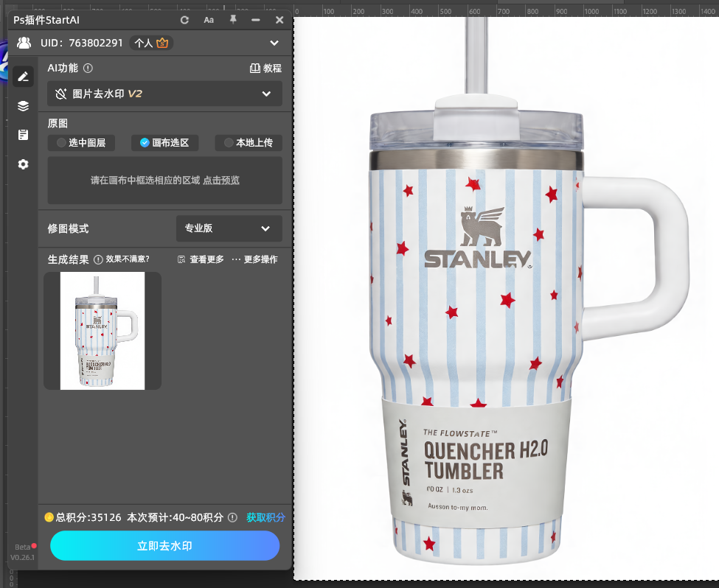Image resolution: width=719 pixels, height=588 pixels.
Task: Open the 更多操作 more actions menu
Action: pos(255,259)
